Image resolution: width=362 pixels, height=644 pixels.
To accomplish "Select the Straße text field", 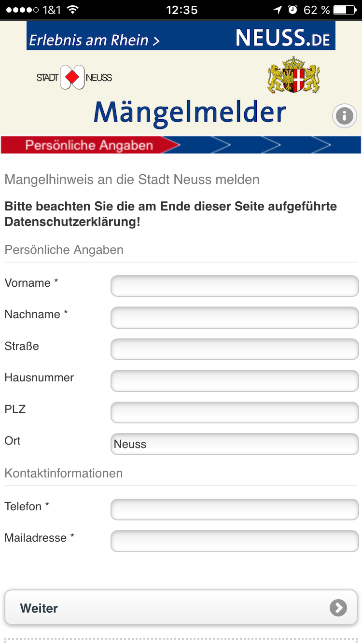I will (x=235, y=349).
